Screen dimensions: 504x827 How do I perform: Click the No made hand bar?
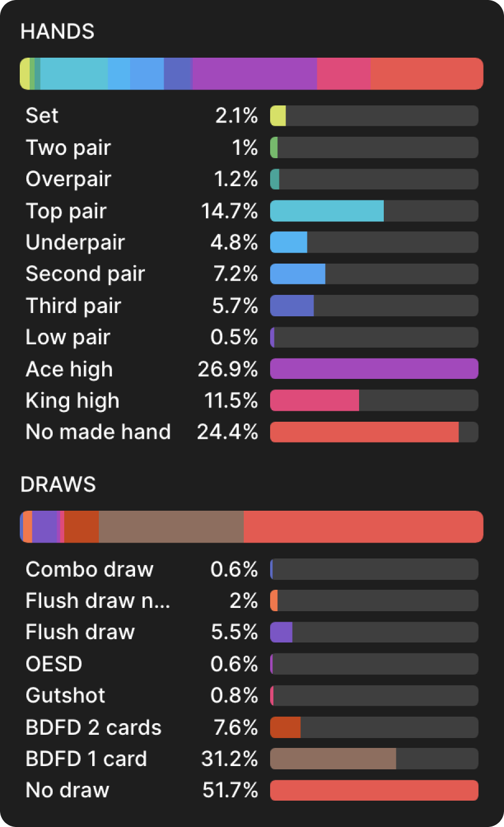pyautogui.click(x=374, y=432)
